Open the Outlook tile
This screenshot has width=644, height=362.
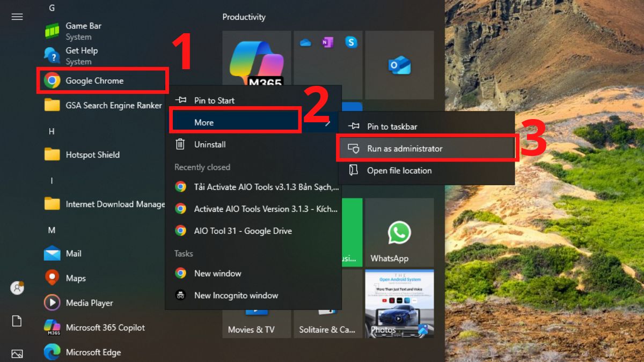(x=399, y=65)
